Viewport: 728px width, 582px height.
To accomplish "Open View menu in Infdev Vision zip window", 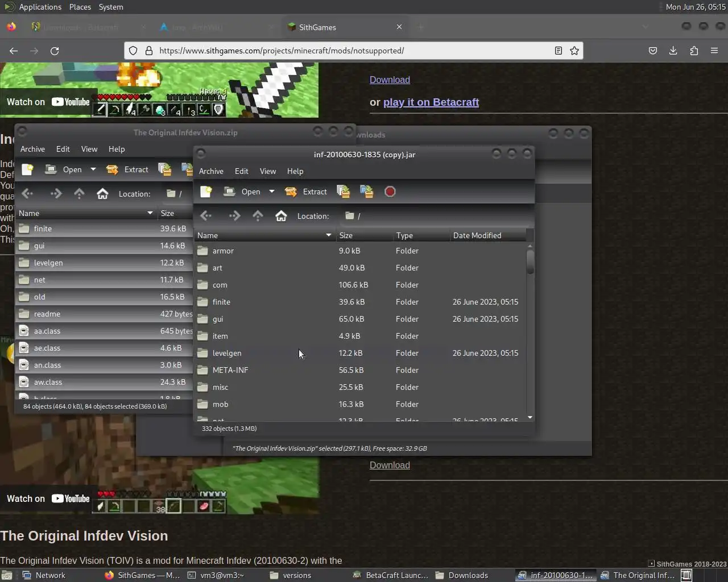I will [x=89, y=149].
